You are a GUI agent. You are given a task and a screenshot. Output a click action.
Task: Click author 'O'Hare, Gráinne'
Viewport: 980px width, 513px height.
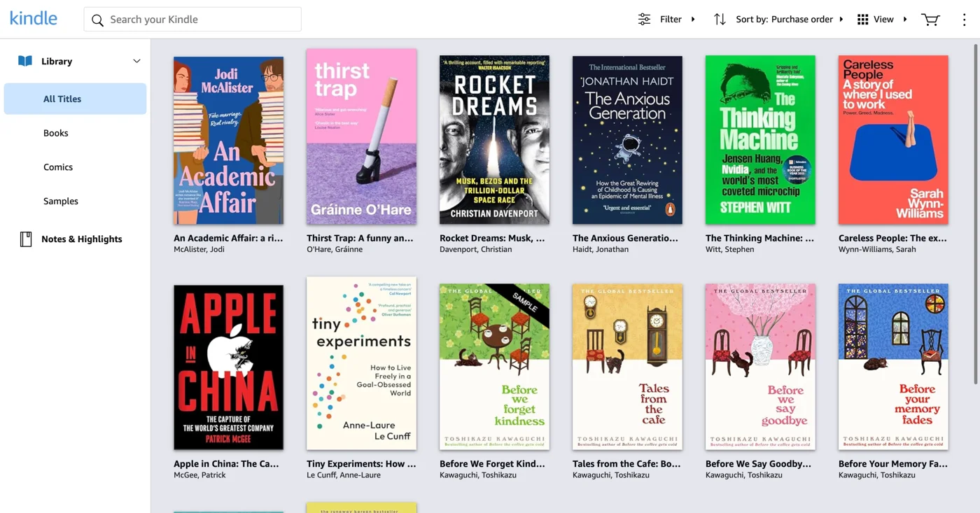[335, 249]
